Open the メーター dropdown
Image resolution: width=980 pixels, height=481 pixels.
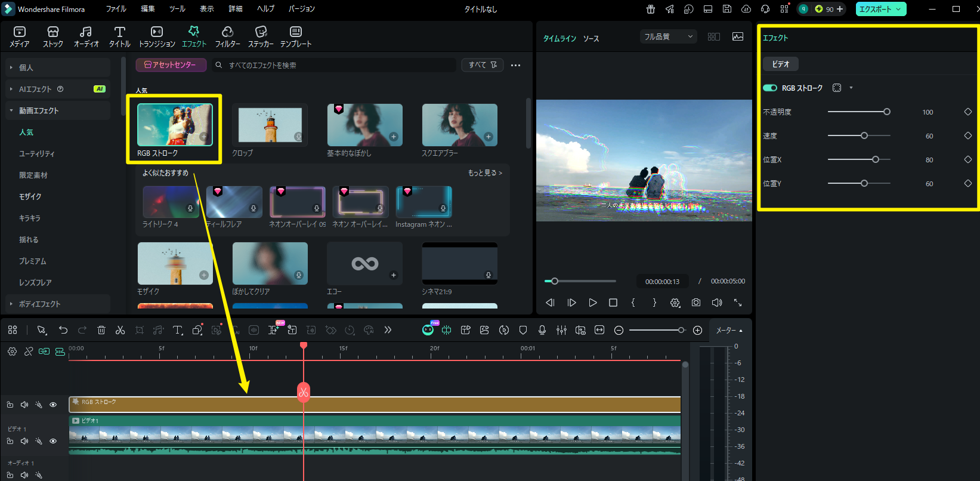coord(729,330)
